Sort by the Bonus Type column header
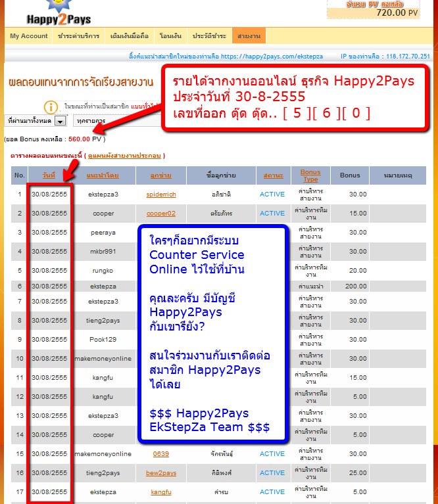This screenshot has width=438, height=504. click(x=310, y=175)
